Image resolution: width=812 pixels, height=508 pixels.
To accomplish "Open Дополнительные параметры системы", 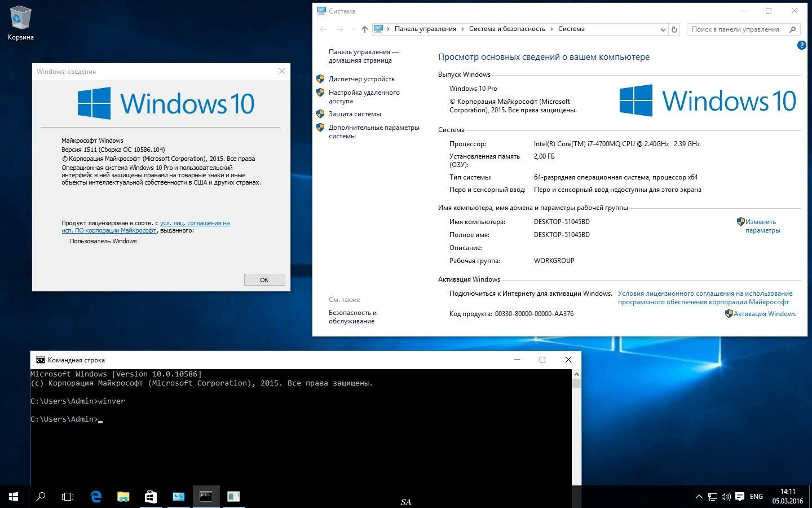I will (374, 132).
